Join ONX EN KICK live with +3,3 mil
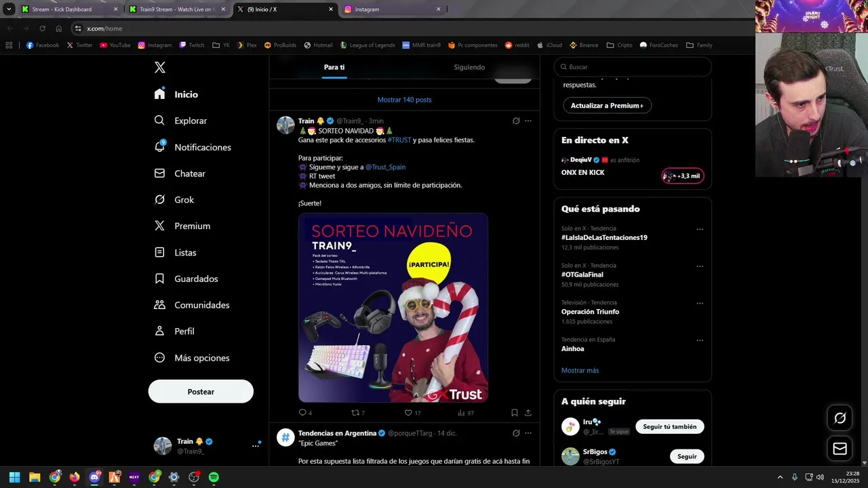 [x=683, y=176]
